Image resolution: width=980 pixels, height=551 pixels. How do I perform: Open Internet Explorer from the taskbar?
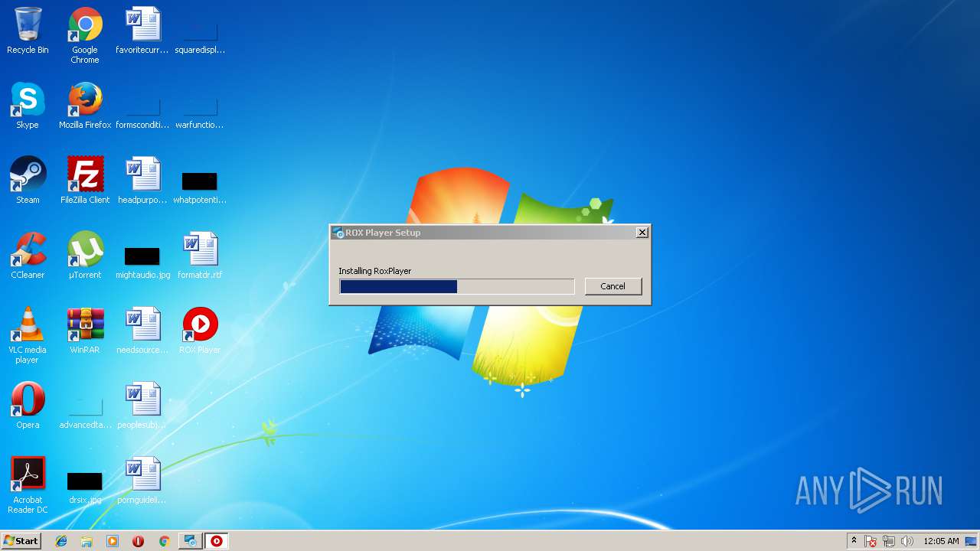61,541
